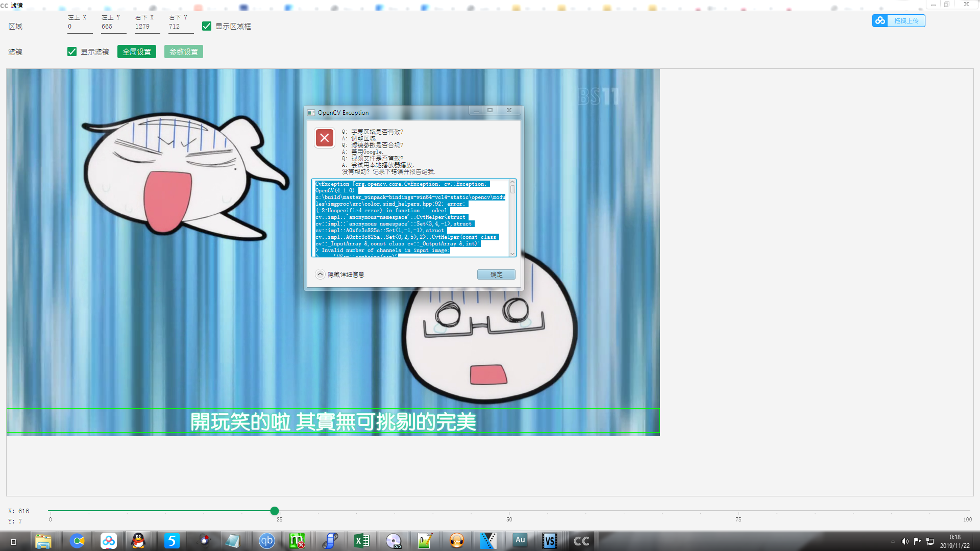Viewport: 980px width, 551px height.
Task: Open the qBittorrent taskbar icon
Action: (x=267, y=541)
